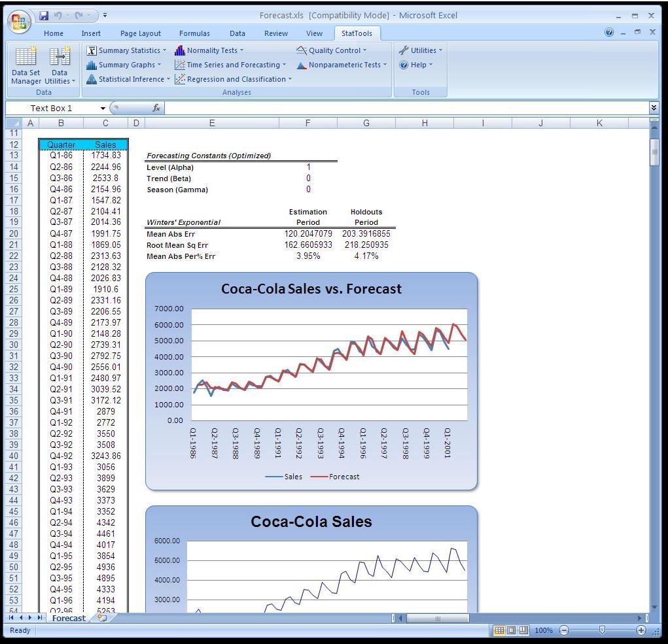The height and width of the screenshot is (644, 668).
Task: Click in the formula bar input
Action: tap(406, 108)
